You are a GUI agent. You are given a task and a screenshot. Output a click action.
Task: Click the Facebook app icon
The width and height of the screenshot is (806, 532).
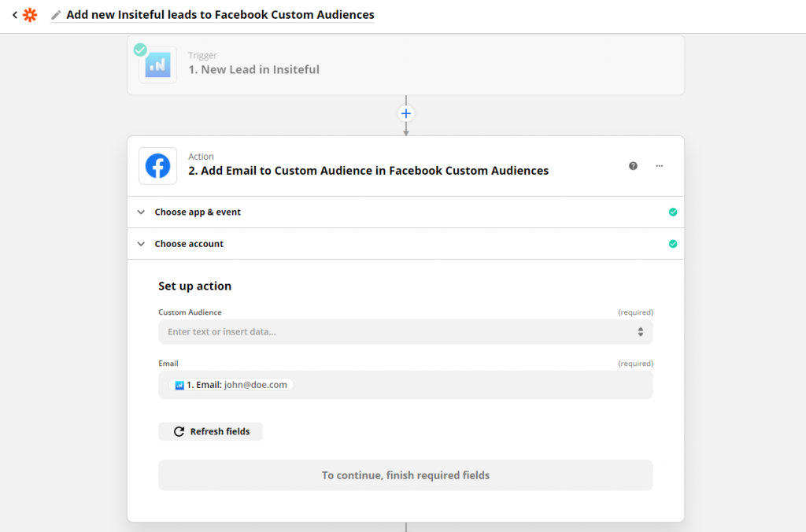click(x=157, y=166)
